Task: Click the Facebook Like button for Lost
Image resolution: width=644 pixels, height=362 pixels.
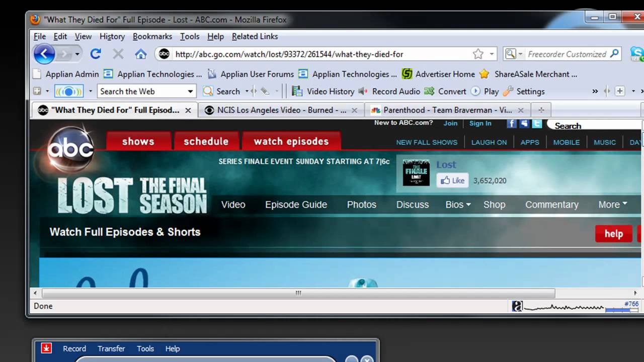Action: coord(452,180)
